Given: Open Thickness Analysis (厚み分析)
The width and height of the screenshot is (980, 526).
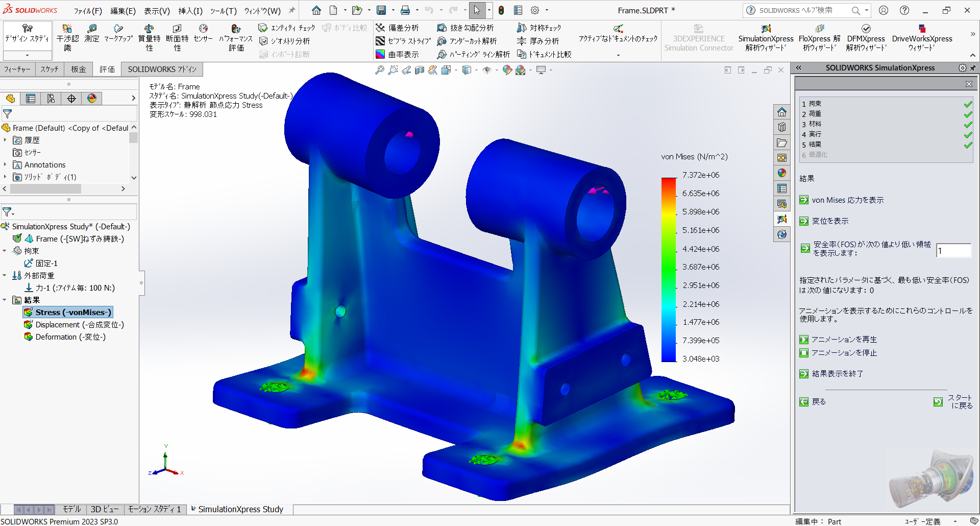Looking at the screenshot, I should 538,41.
